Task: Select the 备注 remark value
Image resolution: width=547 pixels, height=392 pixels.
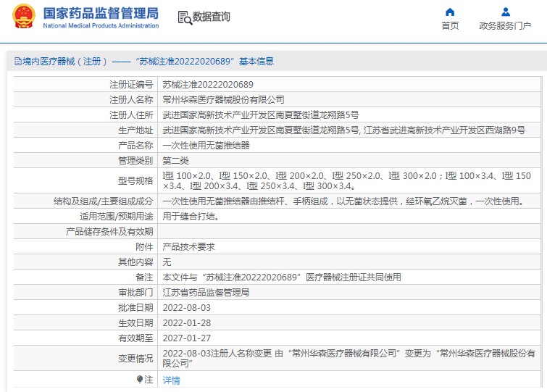Action: click(x=282, y=278)
